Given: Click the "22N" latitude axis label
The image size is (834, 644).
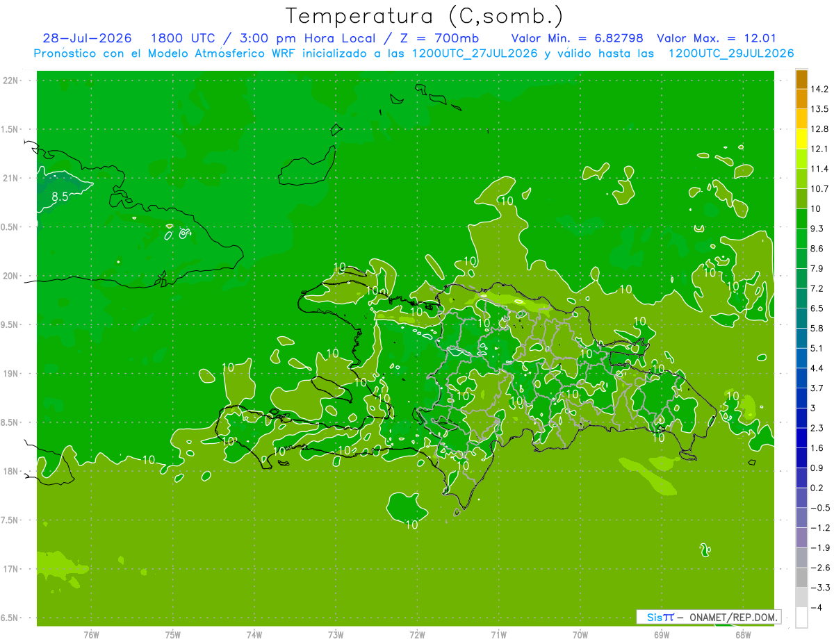Looking at the screenshot, I should pyautogui.click(x=10, y=81).
